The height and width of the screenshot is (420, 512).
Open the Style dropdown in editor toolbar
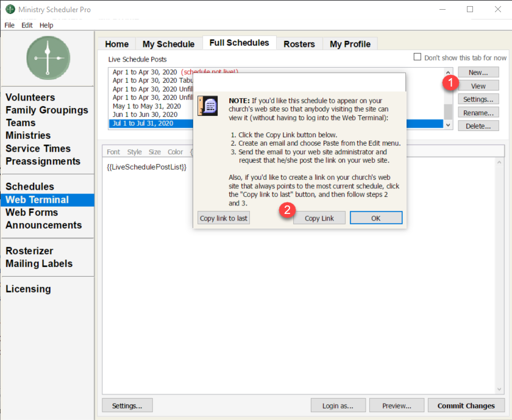click(x=134, y=152)
